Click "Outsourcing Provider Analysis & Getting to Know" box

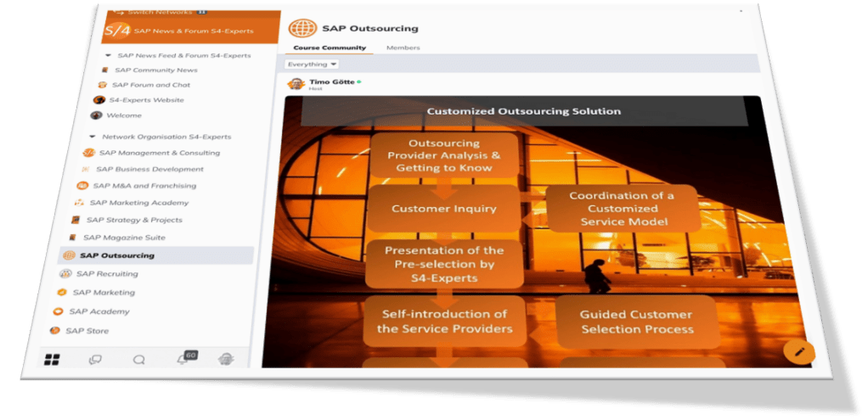click(x=444, y=155)
